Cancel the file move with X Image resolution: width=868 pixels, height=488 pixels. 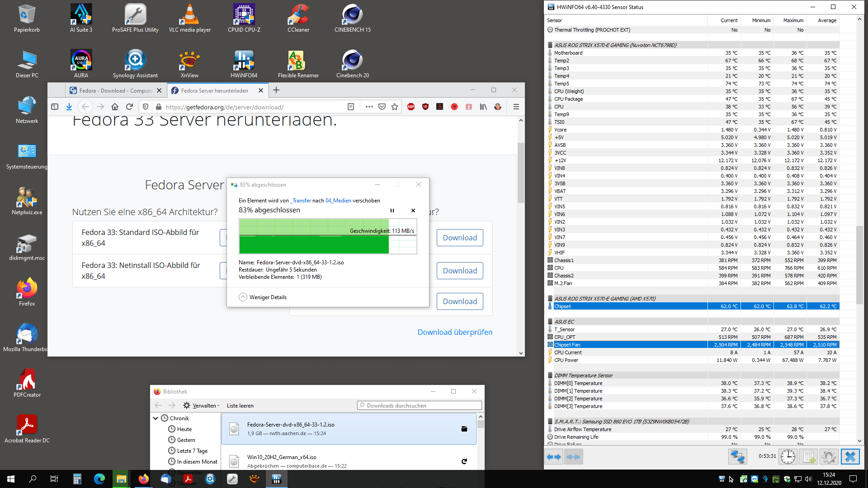tap(413, 211)
